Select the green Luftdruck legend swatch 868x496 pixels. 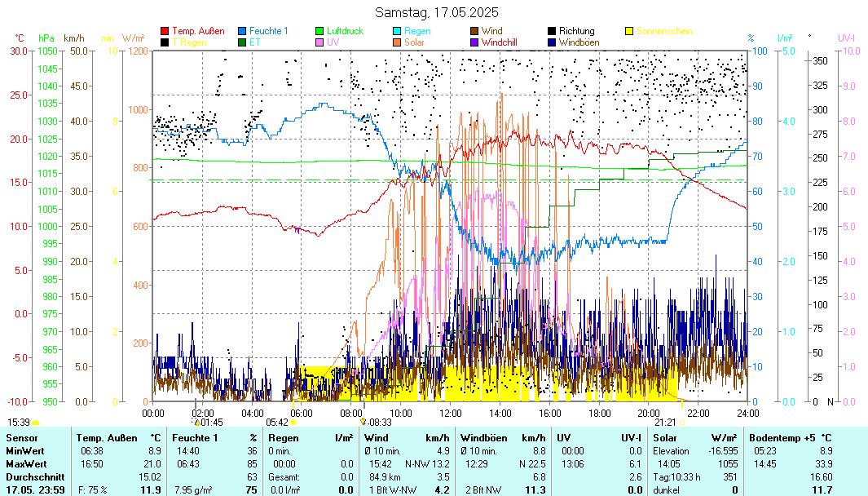320,31
